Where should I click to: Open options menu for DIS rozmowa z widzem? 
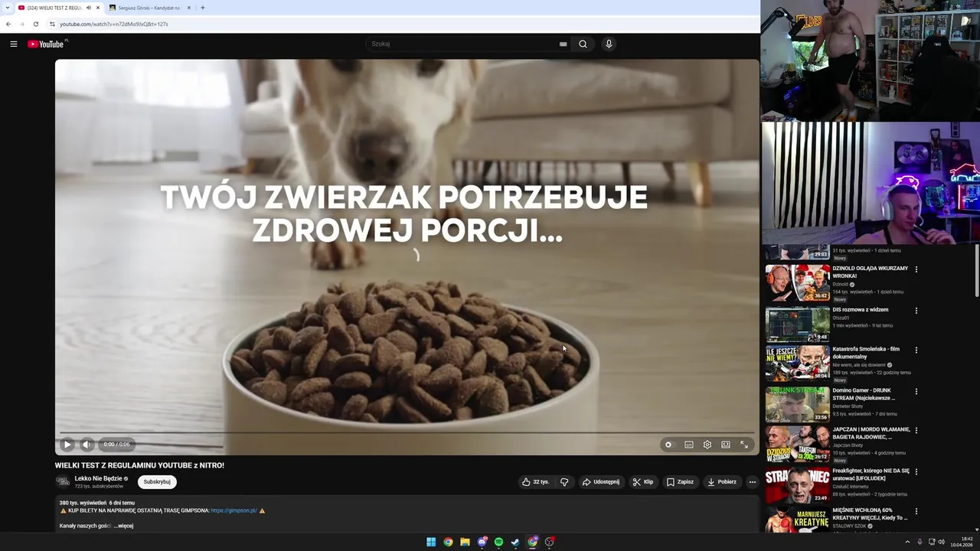pos(916,311)
